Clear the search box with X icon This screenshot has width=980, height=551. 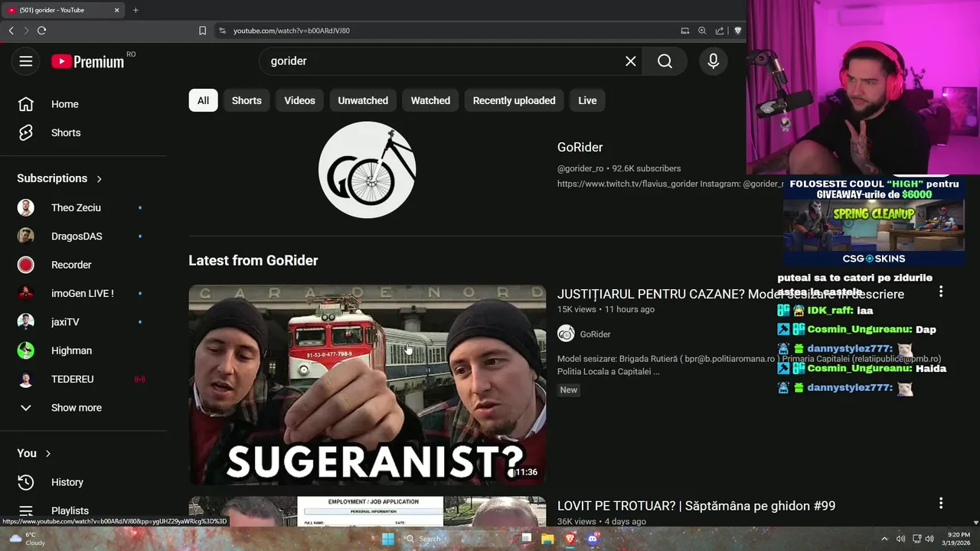click(x=631, y=61)
